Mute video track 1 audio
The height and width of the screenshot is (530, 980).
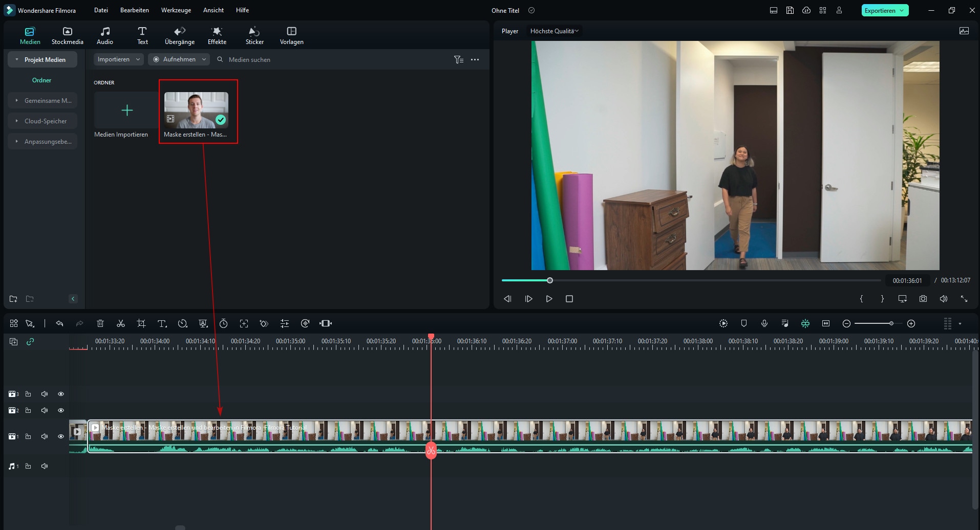point(45,436)
